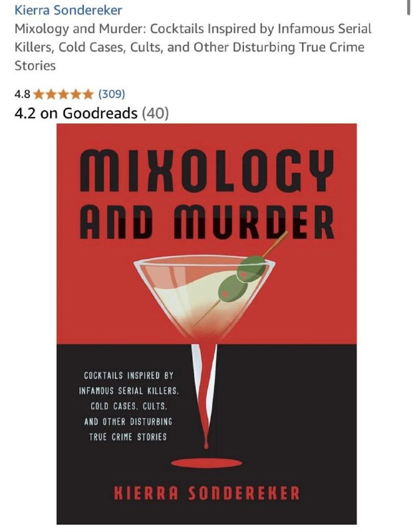Click the 4.8 rating number

22,94
